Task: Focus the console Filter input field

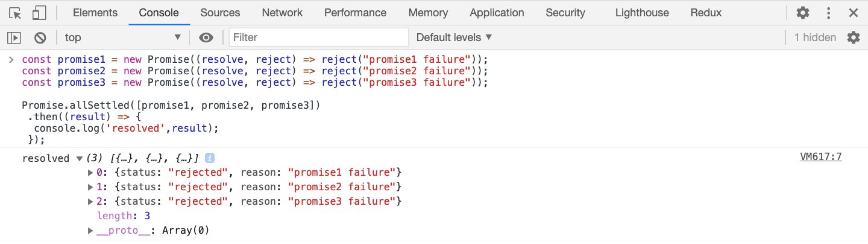Action: tap(318, 37)
